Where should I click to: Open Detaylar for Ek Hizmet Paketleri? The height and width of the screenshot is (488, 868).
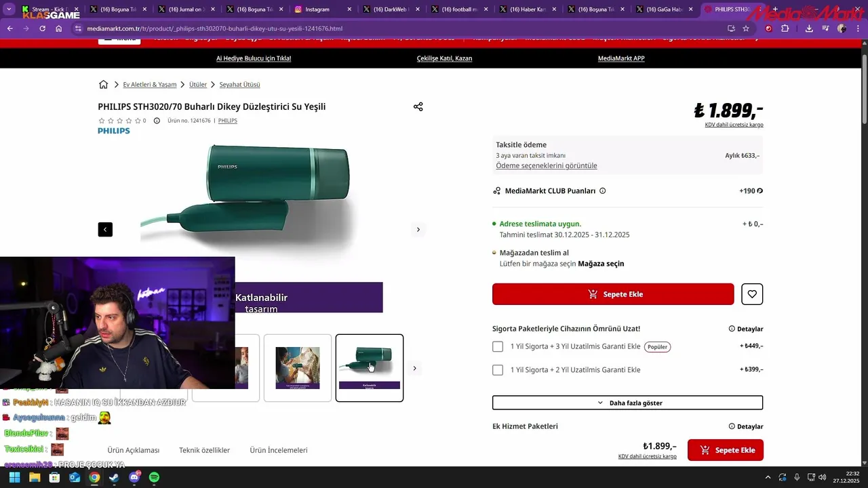click(746, 426)
